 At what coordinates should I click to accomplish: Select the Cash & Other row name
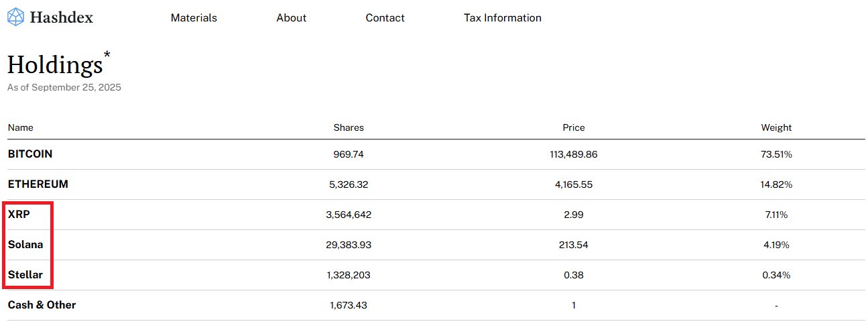42,305
